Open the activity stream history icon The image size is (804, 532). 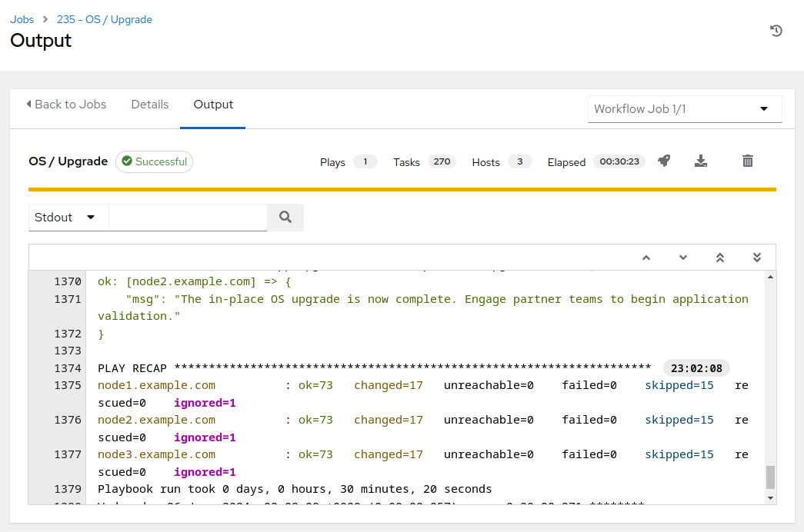pyautogui.click(x=776, y=31)
